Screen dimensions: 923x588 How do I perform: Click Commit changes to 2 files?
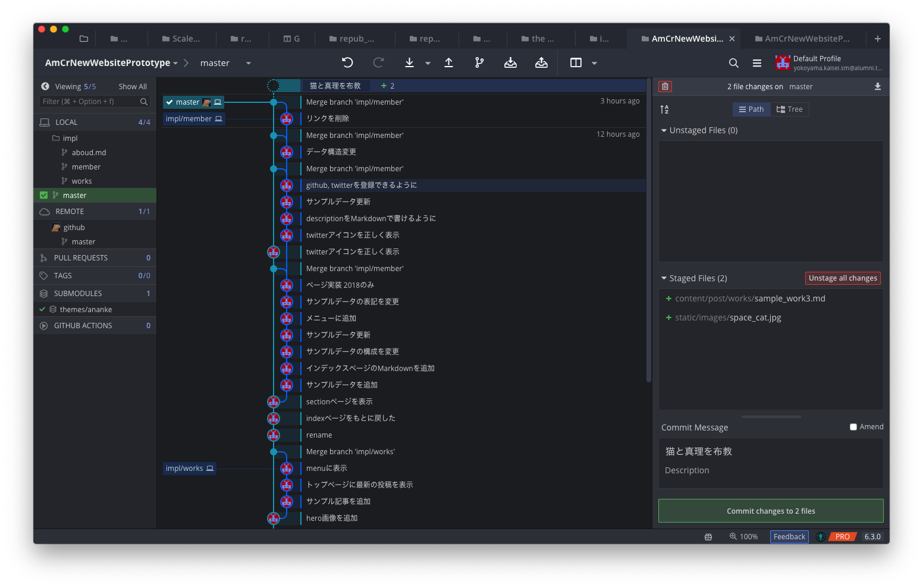(771, 511)
